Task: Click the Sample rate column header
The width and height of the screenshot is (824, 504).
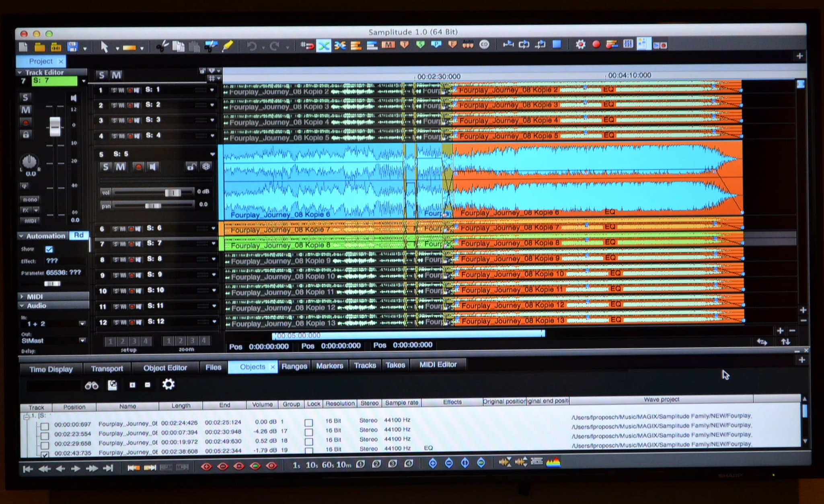Action: tap(402, 403)
